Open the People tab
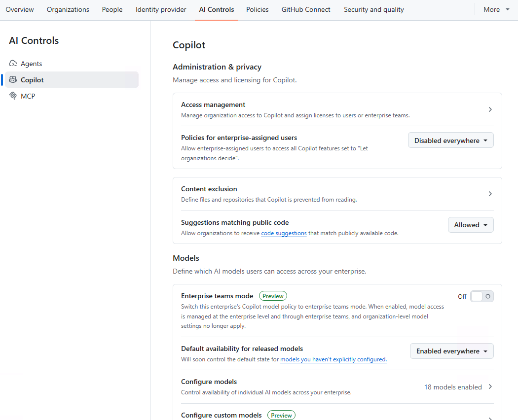518x420 pixels. click(112, 9)
